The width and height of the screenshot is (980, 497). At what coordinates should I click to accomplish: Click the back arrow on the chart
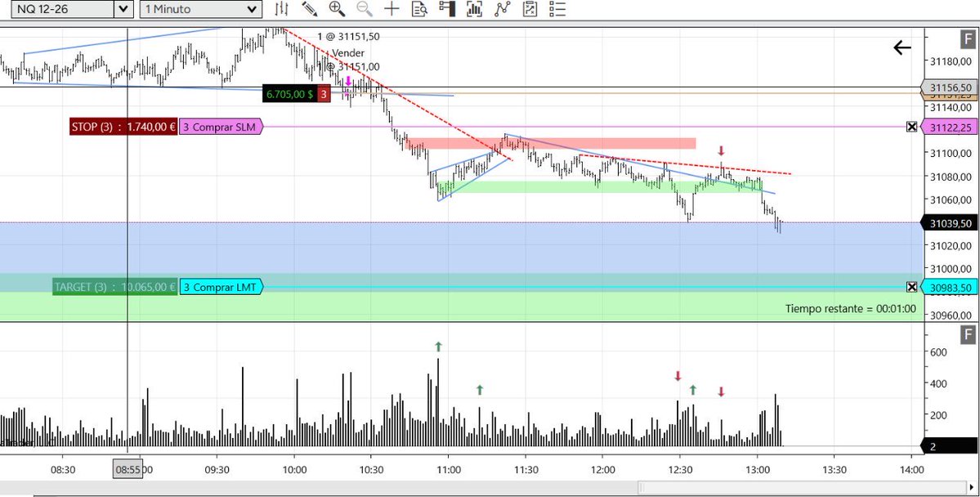point(902,47)
